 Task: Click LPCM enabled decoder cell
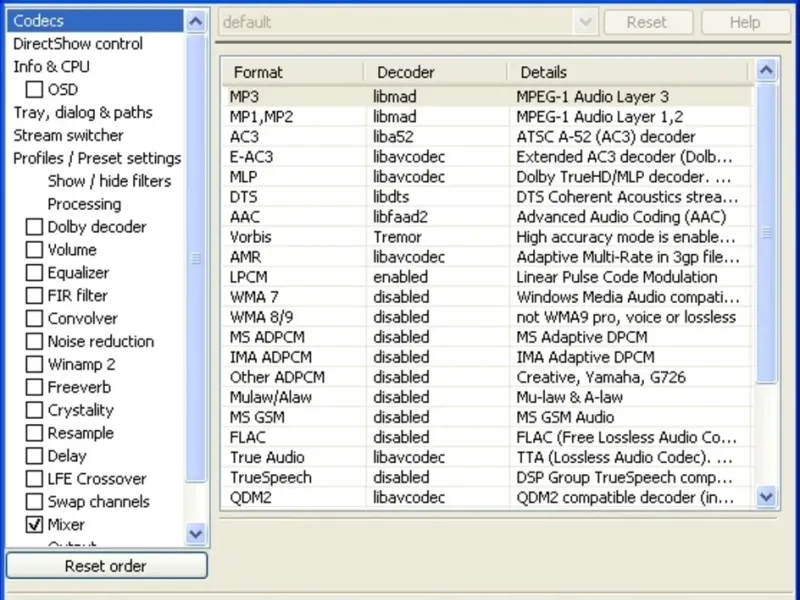[438, 277]
